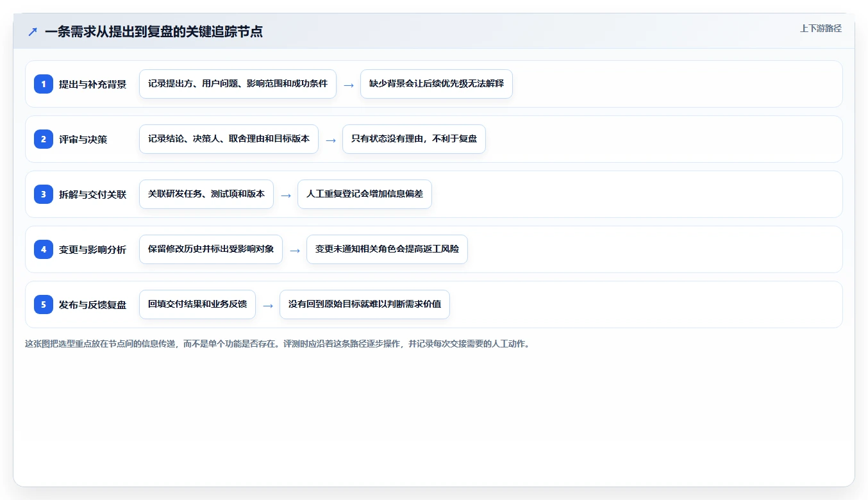Select the 没有回到原始目标就难以判断需求价值 box
The image size is (868, 500).
click(x=365, y=304)
